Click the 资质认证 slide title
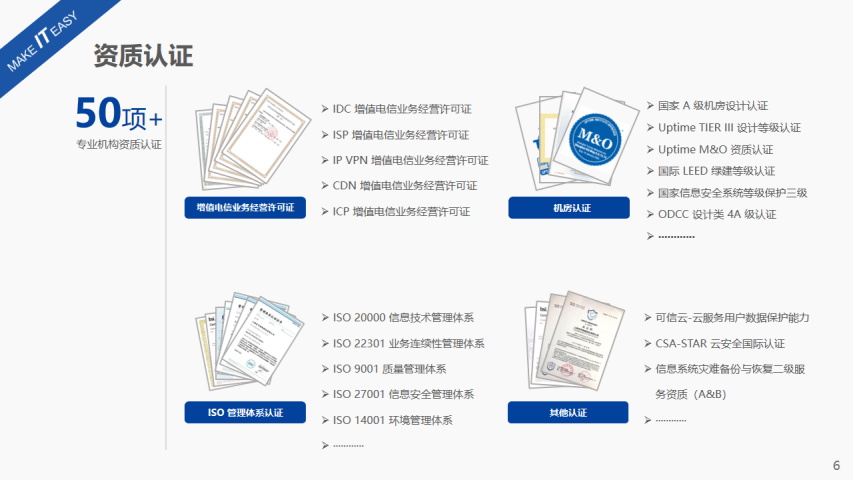 click(x=143, y=56)
